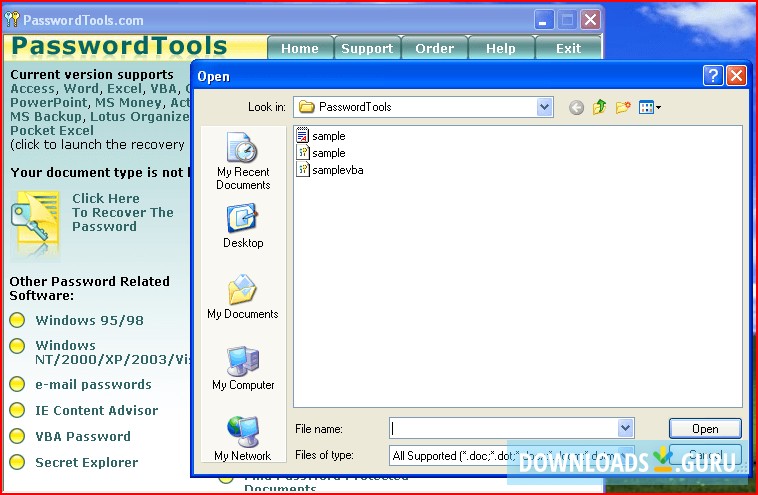
Task: Open the Secret Explorer link
Action: [87, 463]
